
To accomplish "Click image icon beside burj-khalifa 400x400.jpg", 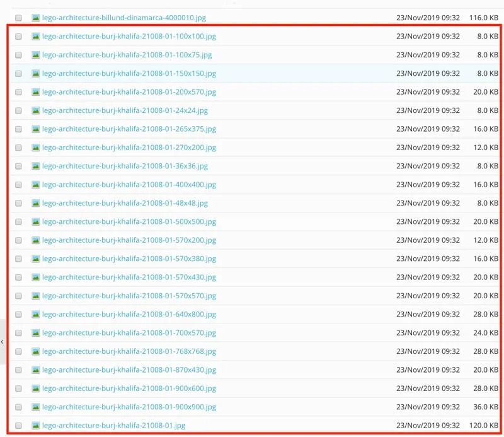I will point(36,185).
